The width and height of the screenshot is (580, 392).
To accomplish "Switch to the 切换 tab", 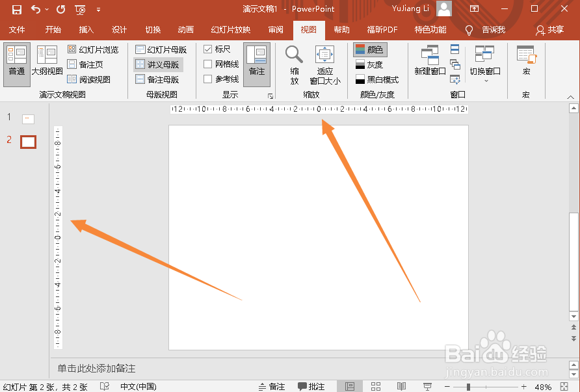I will point(153,30).
